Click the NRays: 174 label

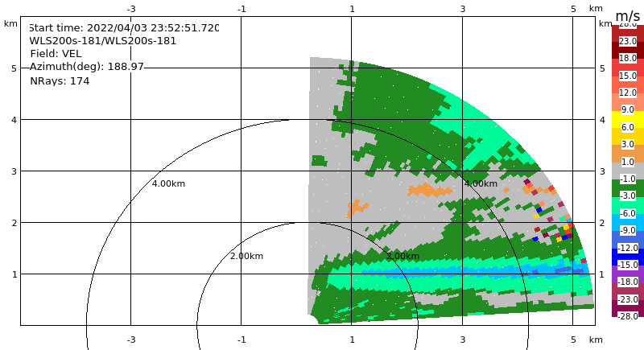(x=60, y=80)
